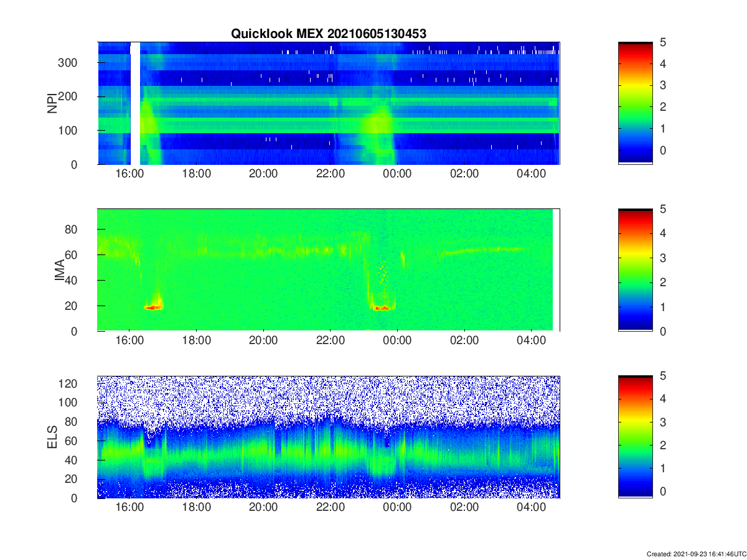Click the NPI panel colorbar
747x560 pixels.
tap(635, 103)
